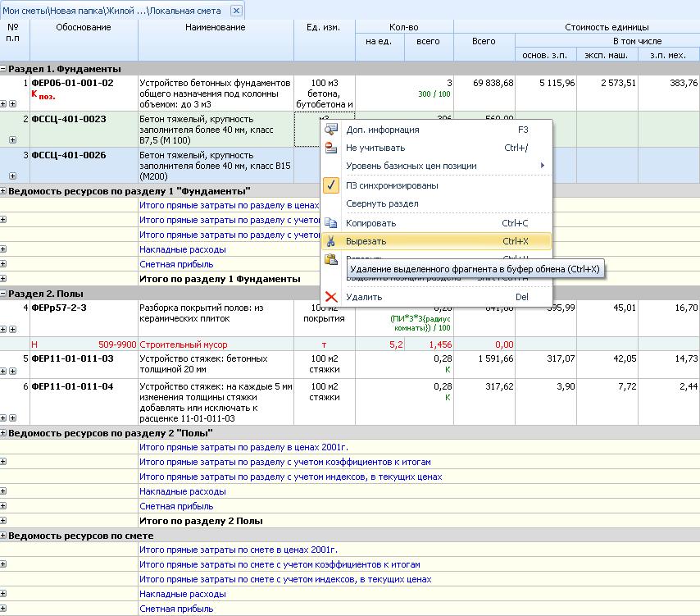Toggle the ПЗ синхронизированы checkmark
Viewport: 700px width, 616px height.
[x=331, y=185]
